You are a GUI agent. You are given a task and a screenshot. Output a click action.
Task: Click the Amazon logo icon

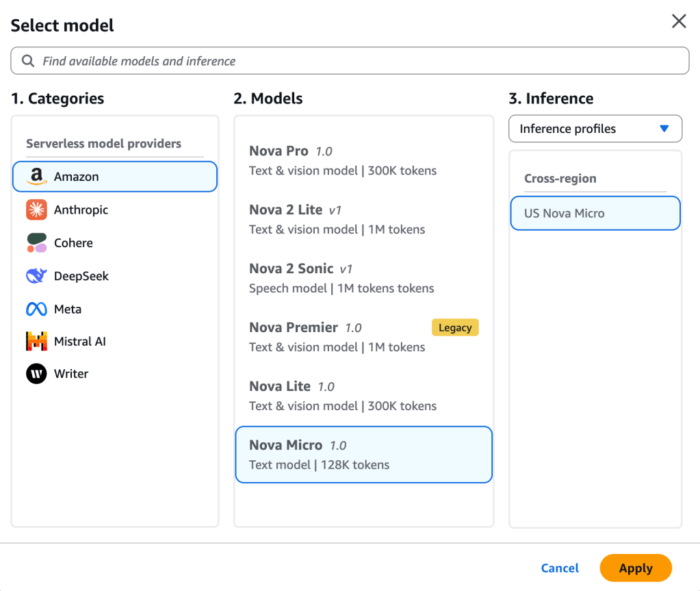coord(36,177)
